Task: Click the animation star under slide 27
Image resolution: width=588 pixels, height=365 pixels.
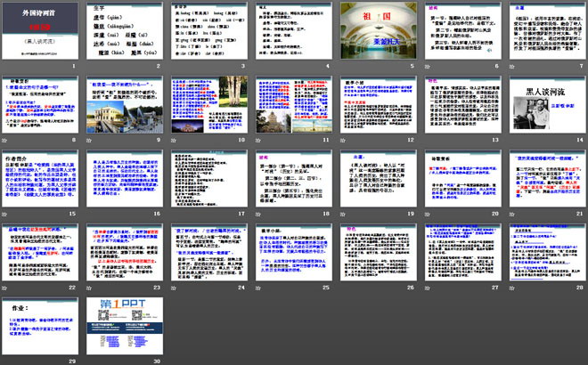Action: 427,288
